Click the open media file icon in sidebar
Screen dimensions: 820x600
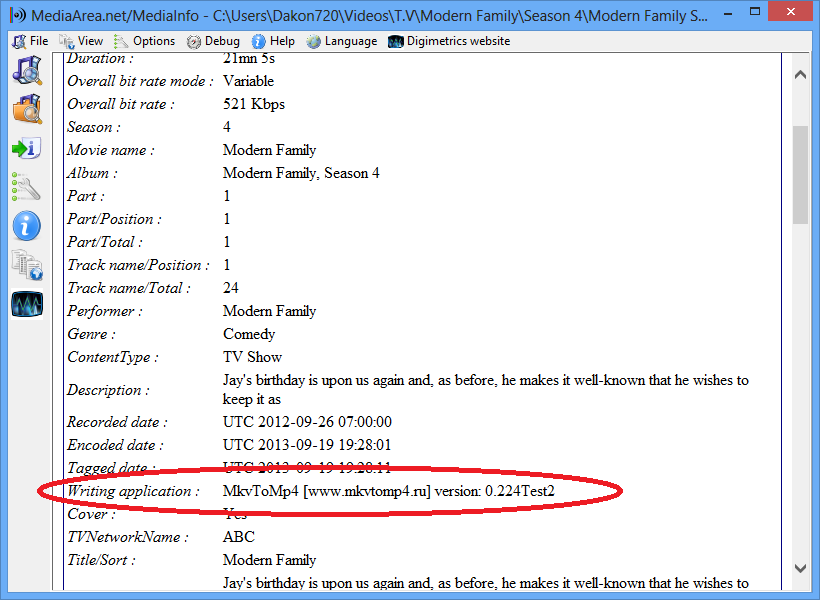pos(27,71)
